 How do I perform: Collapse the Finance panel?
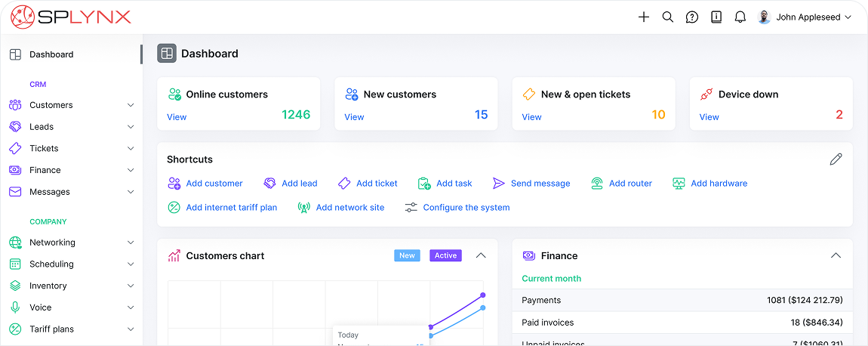click(836, 255)
